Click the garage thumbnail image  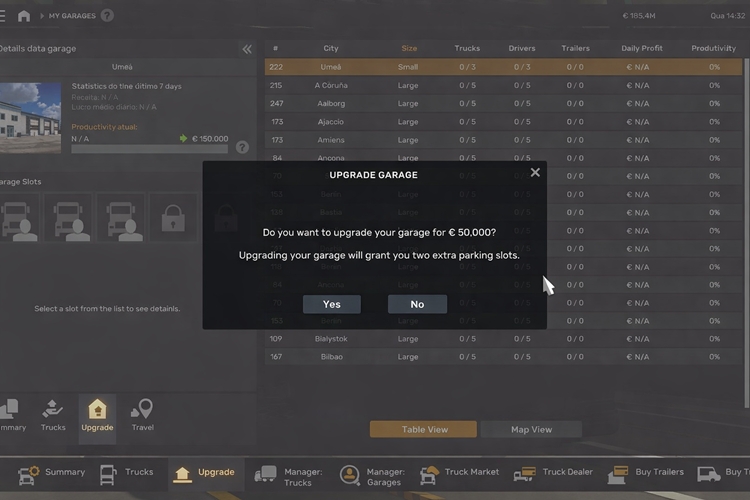coord(30,112)
